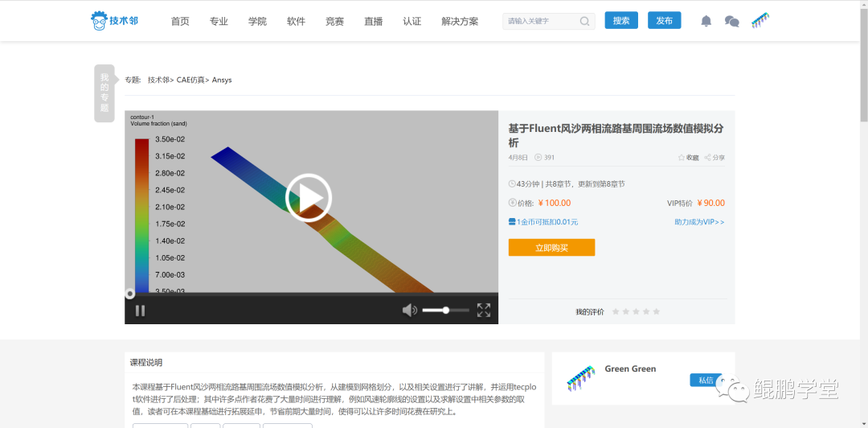The image size is (868, 428).
Task: Open the chat messages icon
Action: (x=732, y=21)
